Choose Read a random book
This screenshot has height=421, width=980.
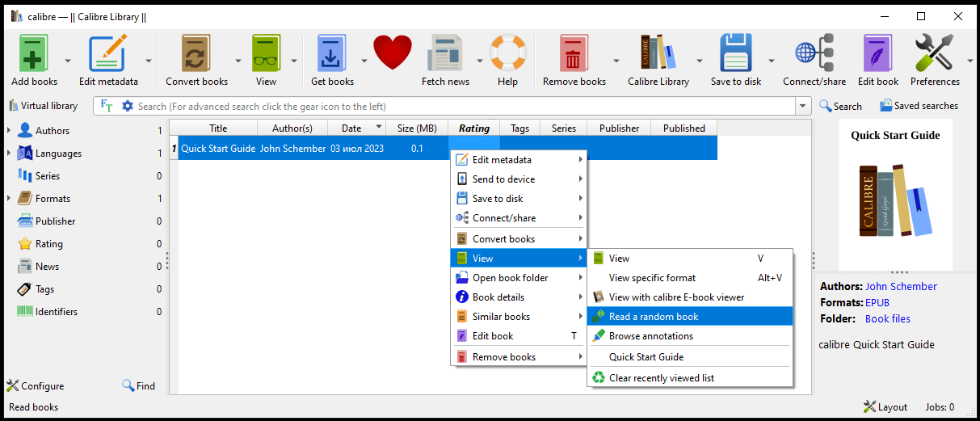tap(691, 316)
